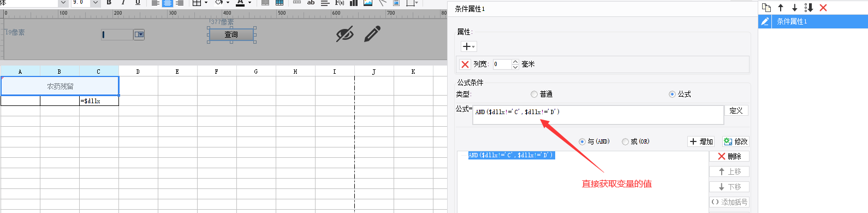Select column header K
Screen dimensions: 868x213
(413, 72)
